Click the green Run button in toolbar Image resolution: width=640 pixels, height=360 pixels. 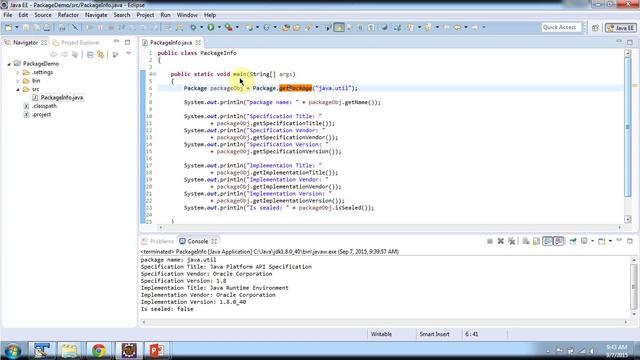click(211, 27)
